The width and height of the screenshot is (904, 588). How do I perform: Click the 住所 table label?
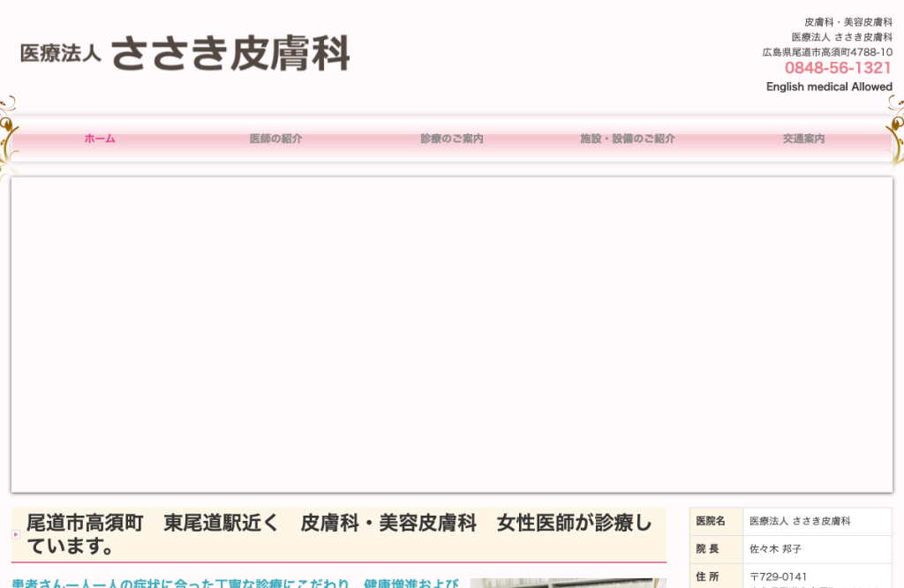coord(707,577)
